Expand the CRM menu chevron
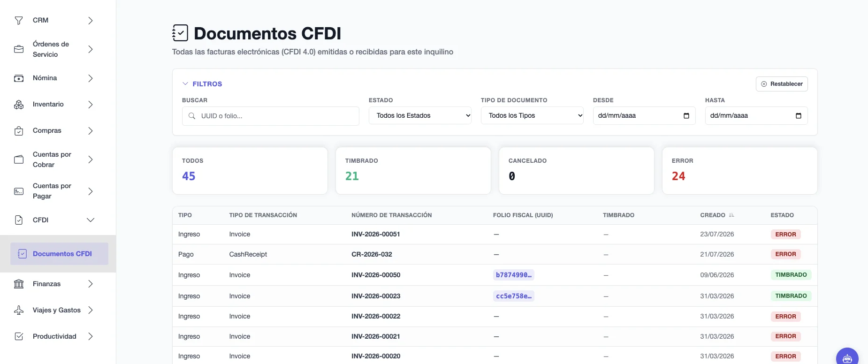 click(91, 21)
